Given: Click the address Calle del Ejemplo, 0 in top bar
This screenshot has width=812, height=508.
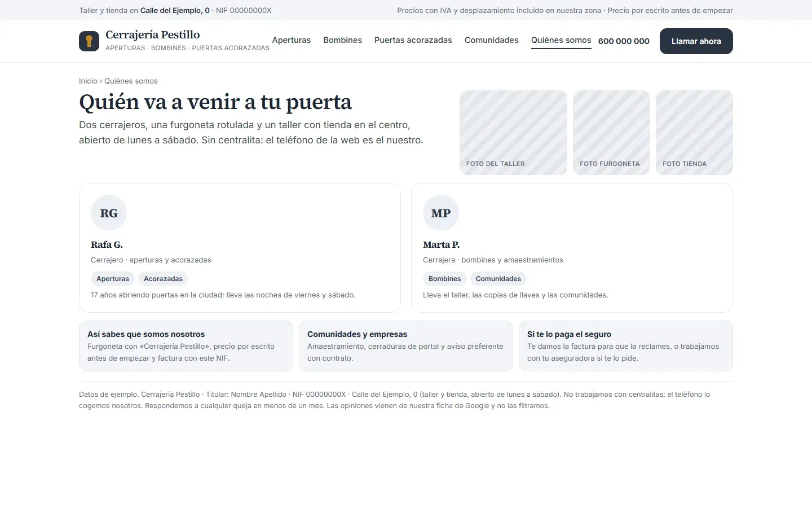Looking at the screenshot, I should [x=175, y=10].
